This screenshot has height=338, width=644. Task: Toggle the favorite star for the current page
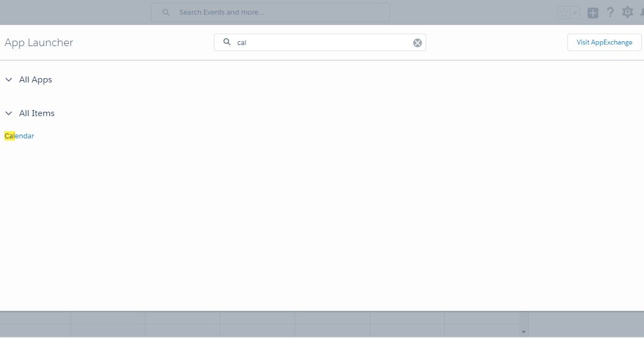click(x=563, y=12)
